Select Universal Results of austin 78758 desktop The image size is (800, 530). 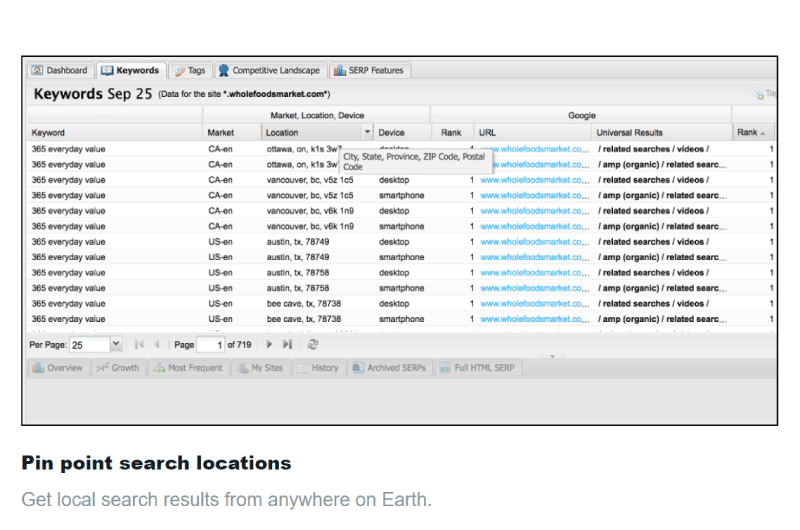click(x=654, y=272)
